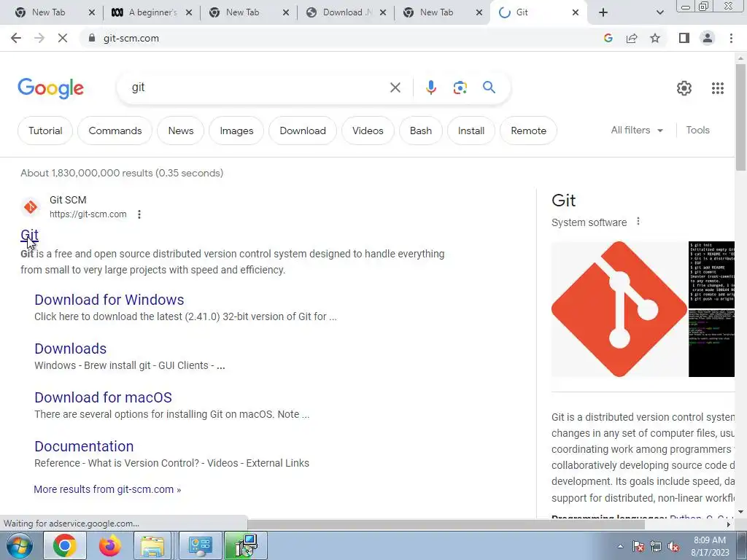
Task: Open Google quick settings gear
Action: click(684, 88)
